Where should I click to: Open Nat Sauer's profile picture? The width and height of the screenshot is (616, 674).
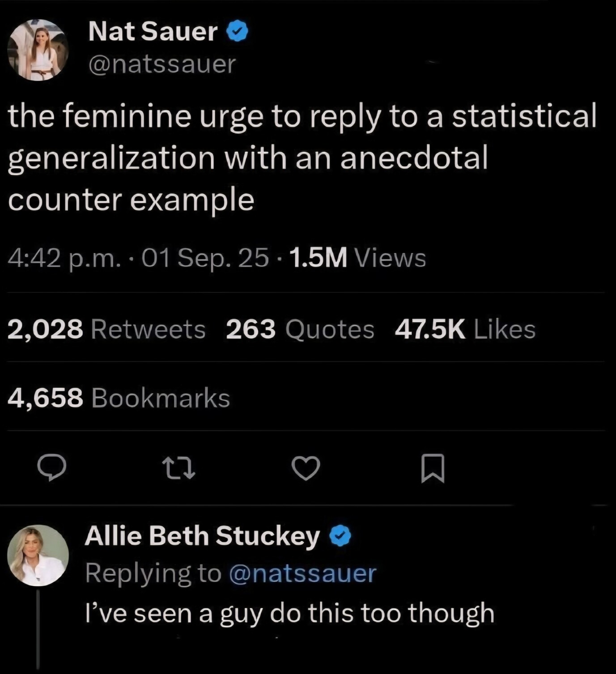pyautogui.click(x=38, y=50)
